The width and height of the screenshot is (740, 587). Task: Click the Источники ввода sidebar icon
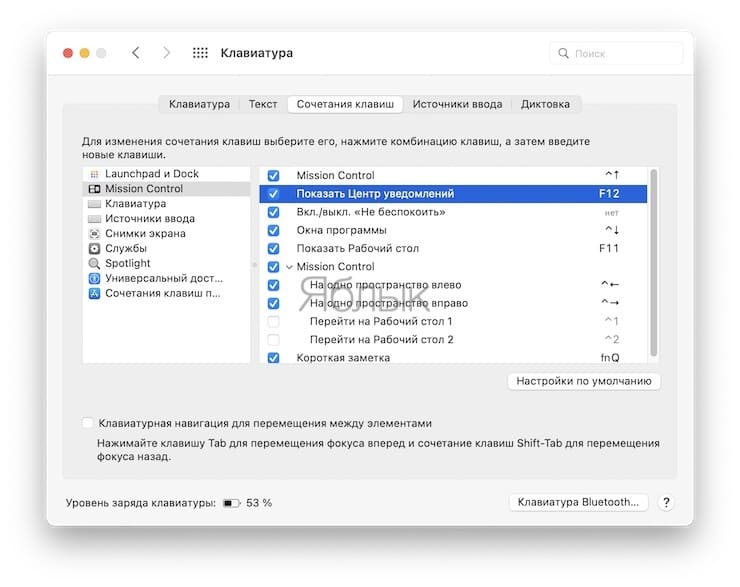point(94,219)
